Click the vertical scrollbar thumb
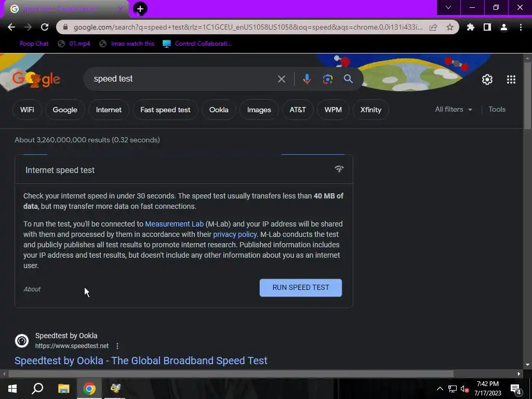This screenshot has height=399, width=532. pyautogui.click(x=527, y=96)
